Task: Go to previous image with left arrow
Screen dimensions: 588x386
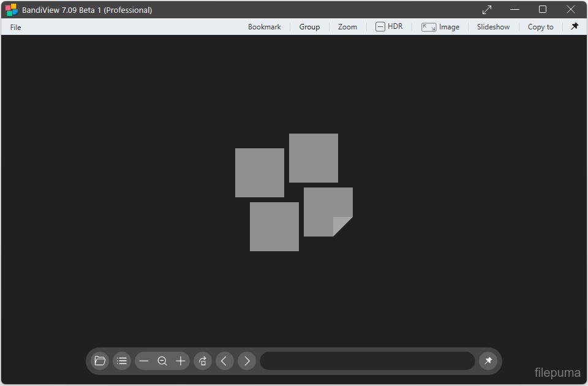Action: pyautogui.click(x=224, y=361)
